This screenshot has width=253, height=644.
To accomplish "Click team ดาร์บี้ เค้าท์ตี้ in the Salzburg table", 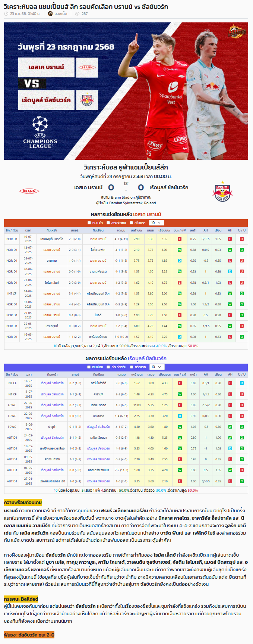I will [x=98, y=383].
